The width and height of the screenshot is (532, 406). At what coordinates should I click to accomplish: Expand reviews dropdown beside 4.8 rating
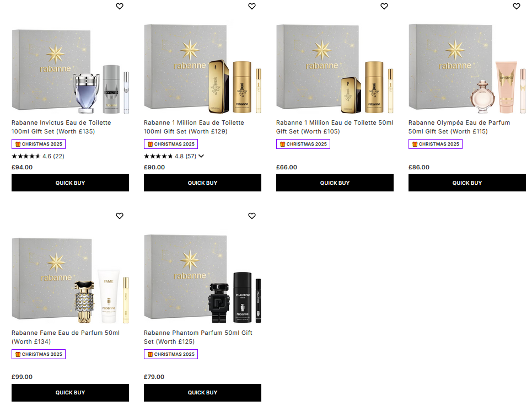(202, 156)
